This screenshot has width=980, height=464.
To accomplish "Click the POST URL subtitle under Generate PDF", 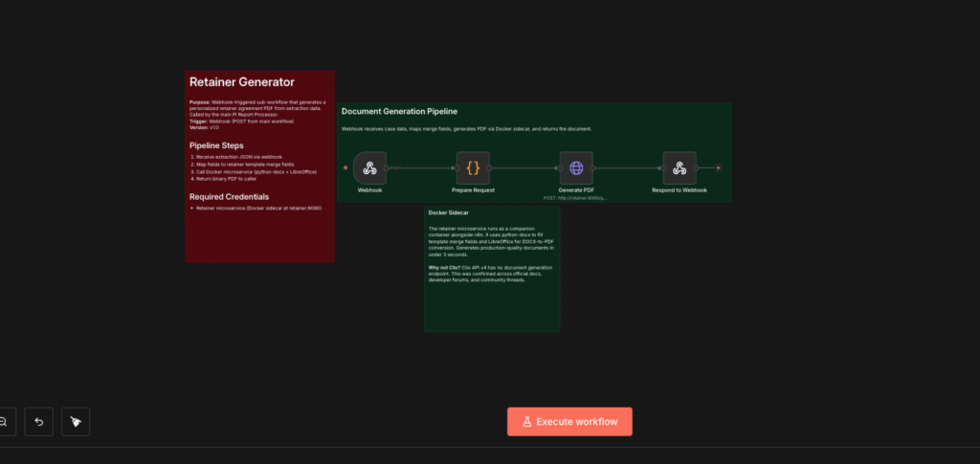I will tap(575, 198).
